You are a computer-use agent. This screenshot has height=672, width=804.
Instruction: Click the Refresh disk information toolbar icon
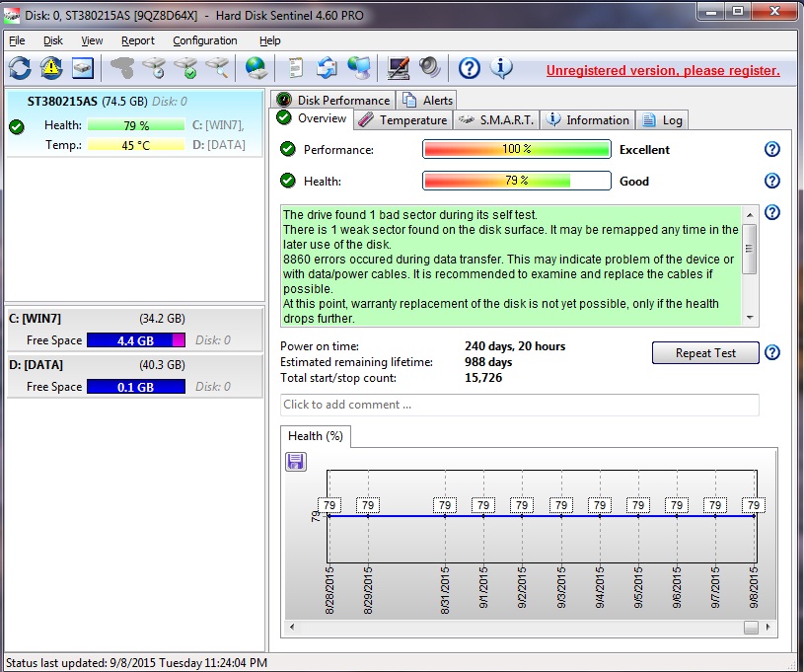coord(20,68)
